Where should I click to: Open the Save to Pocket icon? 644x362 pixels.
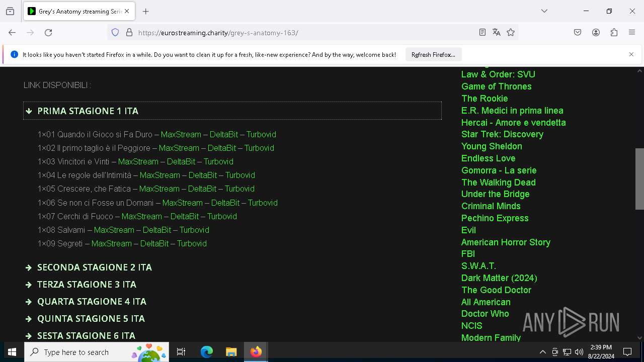click(578, 32)
